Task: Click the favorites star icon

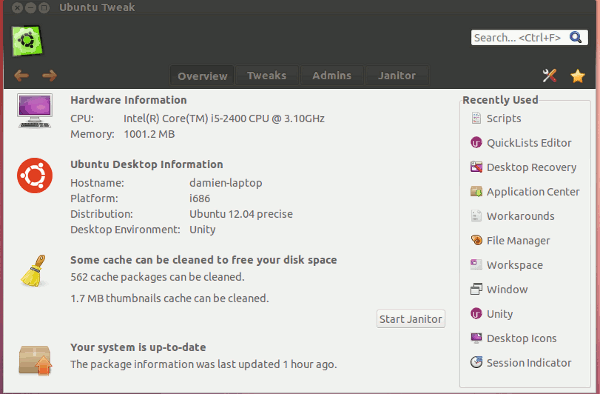Action: tap(577, 76)
